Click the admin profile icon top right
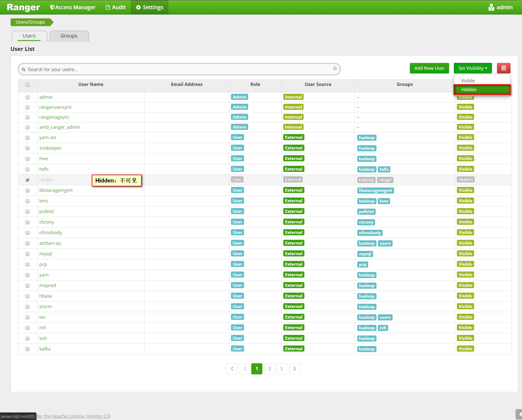Image resolution: width=522 pixels, height=420 pixels. (x=491, y=7)
